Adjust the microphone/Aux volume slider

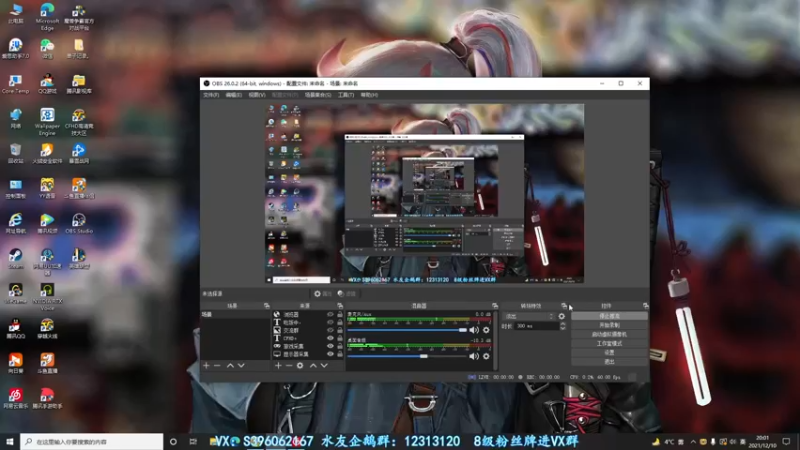click(x=407, y=330)
